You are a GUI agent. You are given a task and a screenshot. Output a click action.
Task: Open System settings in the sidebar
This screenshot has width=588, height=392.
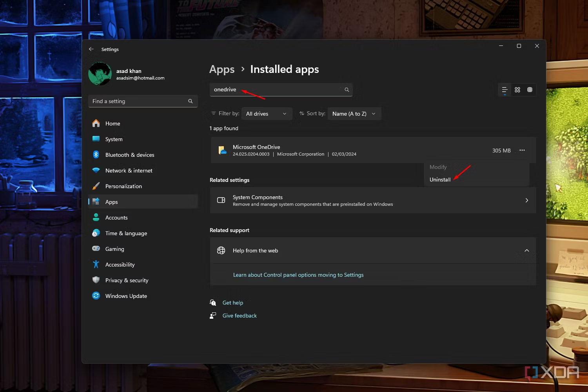143,139
